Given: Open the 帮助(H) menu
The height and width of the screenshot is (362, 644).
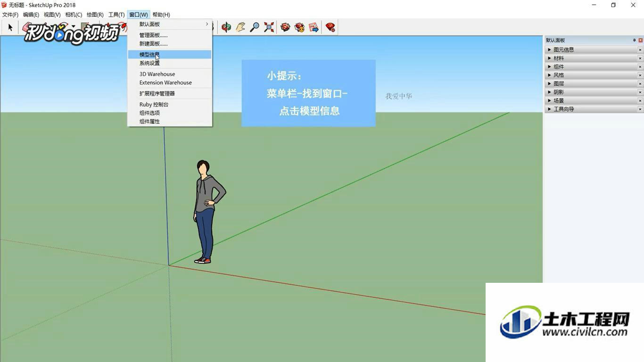Looking at the screenshot, I should point(161,15).
